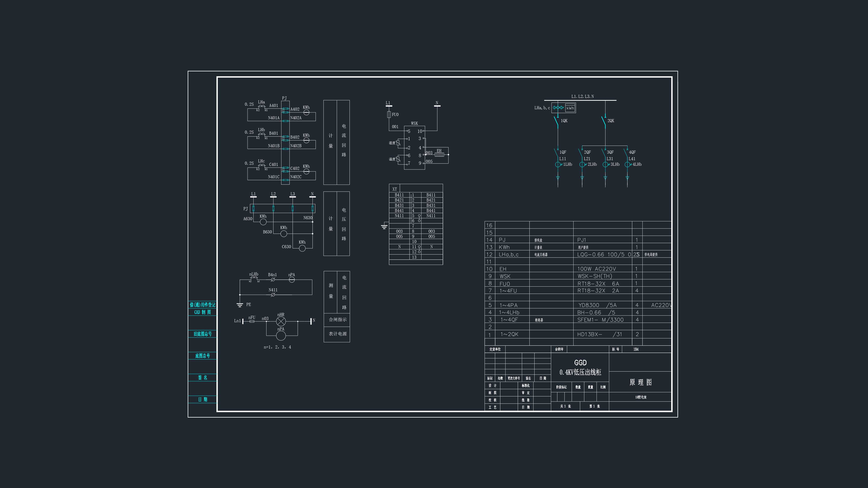Click the 'XT' terminal block header
Image resolution: width=868 pixels, height=488 pixels.
[x=395, y=189]
